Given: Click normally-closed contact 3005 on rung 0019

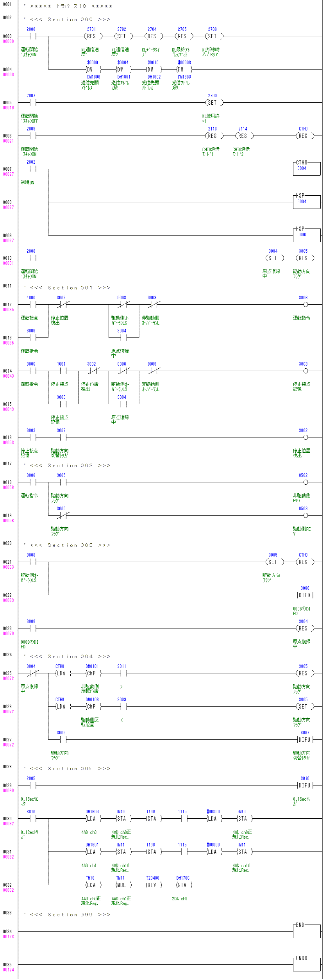Looking at the screenshot, I should 63,516.
